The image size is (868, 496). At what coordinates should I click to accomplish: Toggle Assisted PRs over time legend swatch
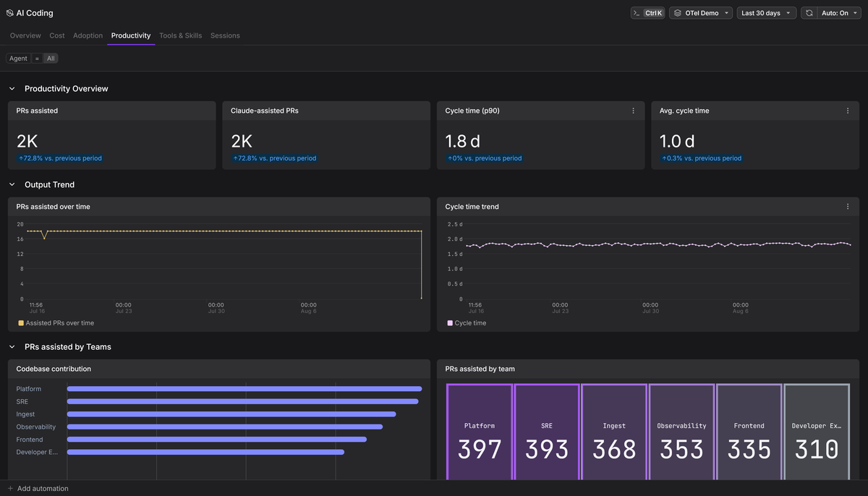21,323
